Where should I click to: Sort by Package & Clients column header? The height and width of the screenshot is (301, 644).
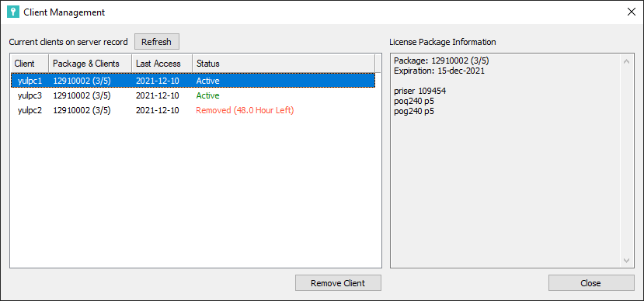pos(90,64)
